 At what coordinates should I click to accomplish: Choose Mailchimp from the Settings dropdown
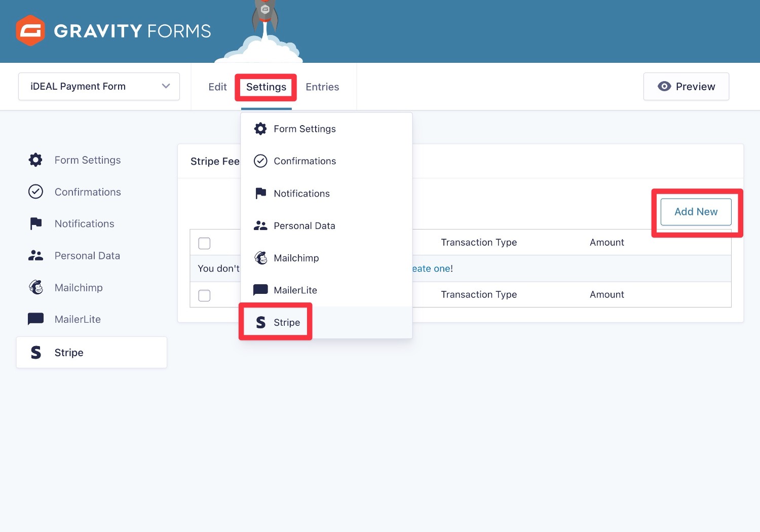click(326, 258)
